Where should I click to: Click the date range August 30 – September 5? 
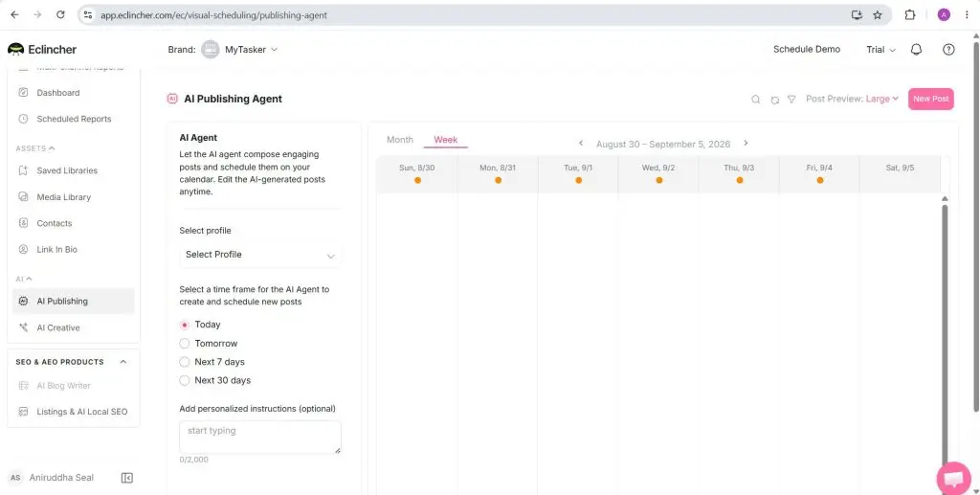663,145
